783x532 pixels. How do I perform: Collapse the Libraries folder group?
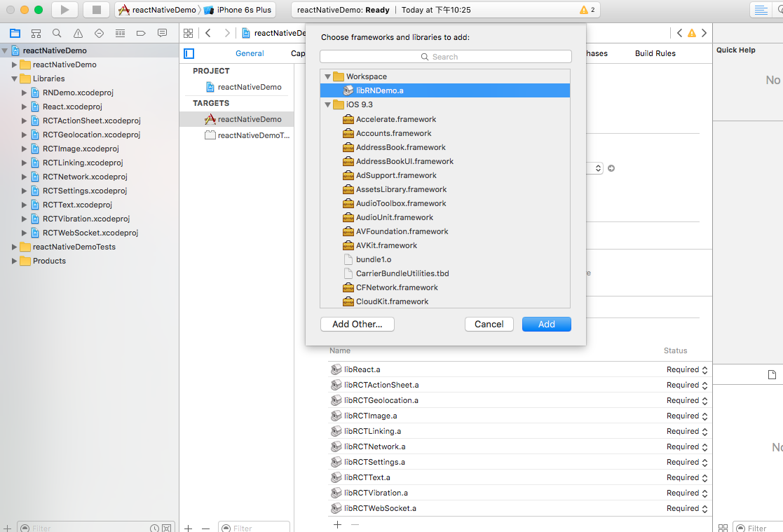[15, 79]
